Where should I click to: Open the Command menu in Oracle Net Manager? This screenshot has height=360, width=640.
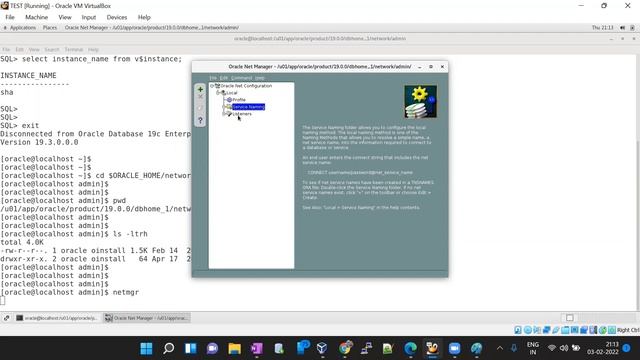coord(242,78)
